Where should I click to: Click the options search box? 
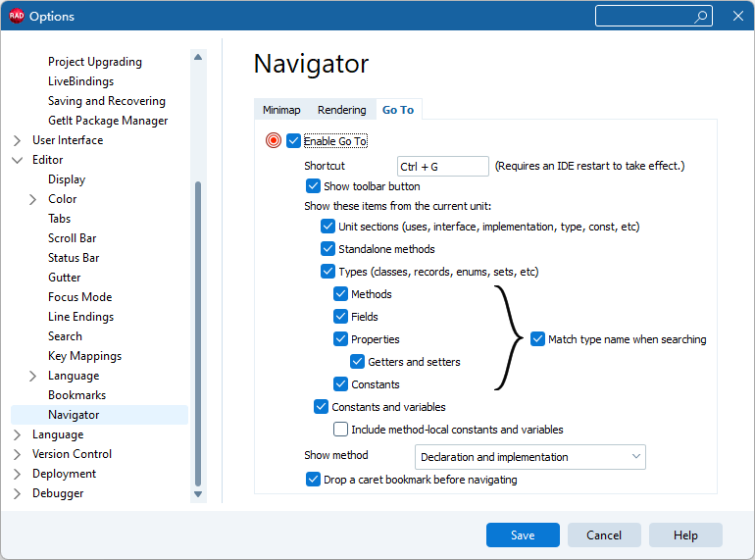[x=654, y=17]
